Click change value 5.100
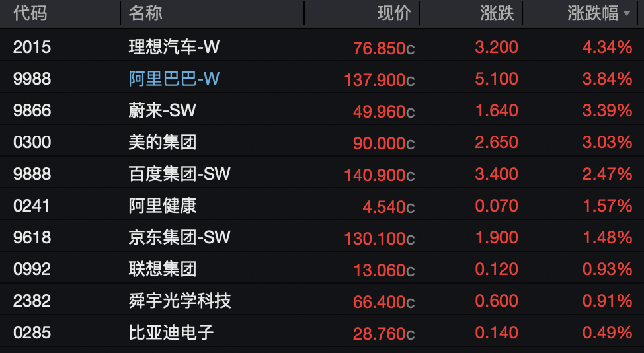This screenshot has height=353, width=644. (497, 79)
